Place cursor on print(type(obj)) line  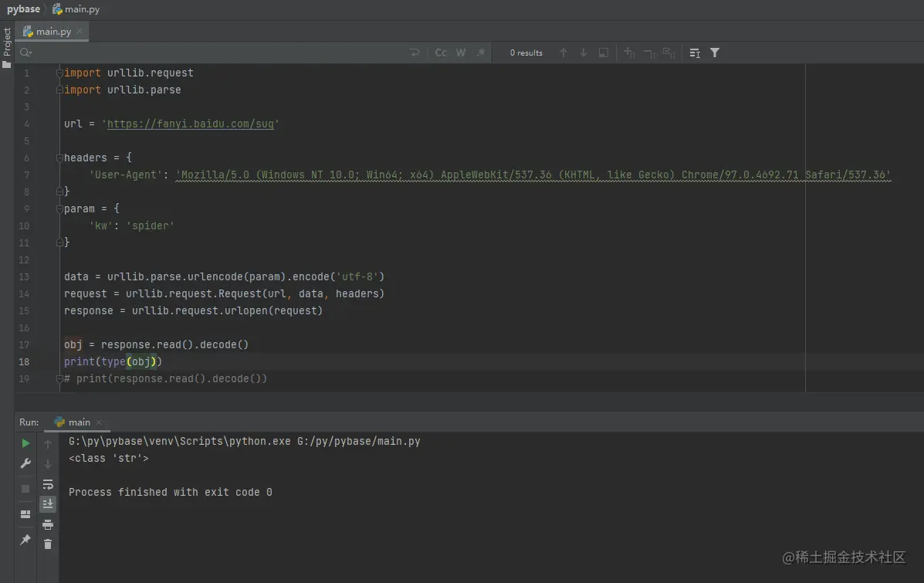[x=113, y=361]
